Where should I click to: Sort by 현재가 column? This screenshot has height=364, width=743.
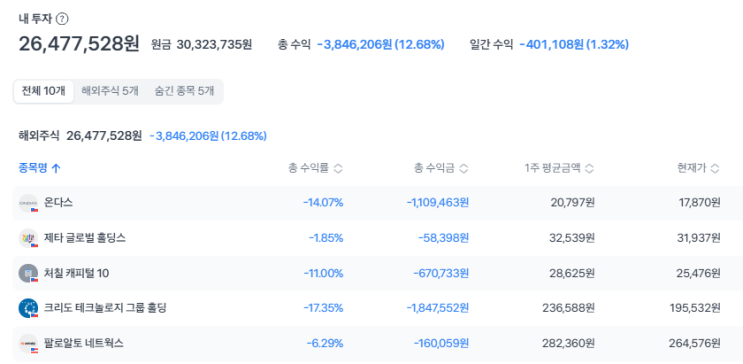coord(698,168)
